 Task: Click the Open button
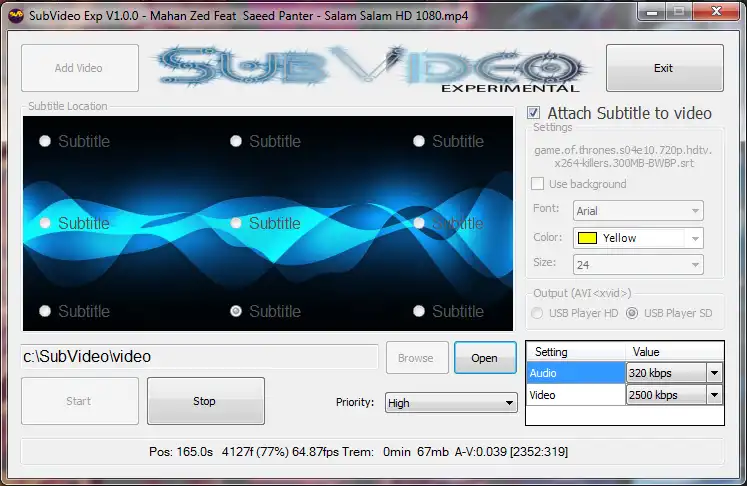pos(485,358)
